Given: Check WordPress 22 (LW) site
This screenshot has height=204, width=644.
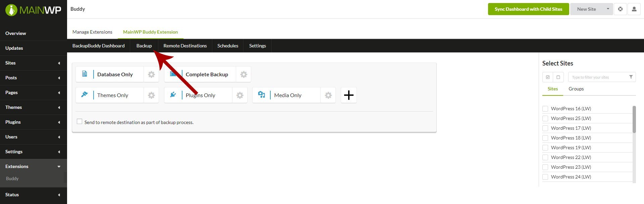Looking at the screenshot, I should [x=545, y=157].
